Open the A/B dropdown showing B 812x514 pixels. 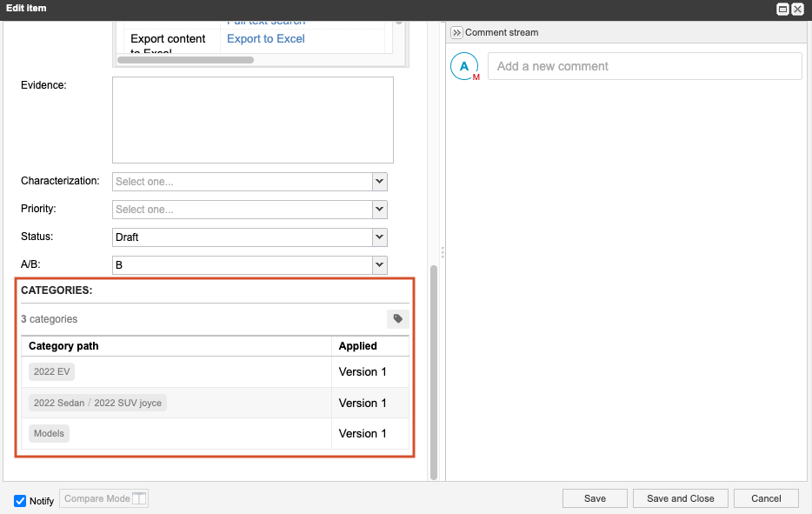[x=380, y=264]
